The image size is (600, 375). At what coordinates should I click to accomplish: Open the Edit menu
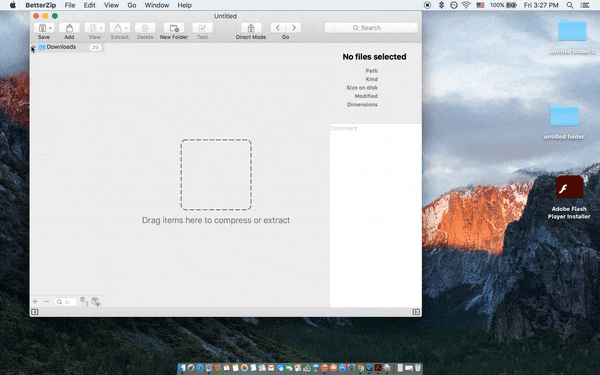tap(90, 5)
